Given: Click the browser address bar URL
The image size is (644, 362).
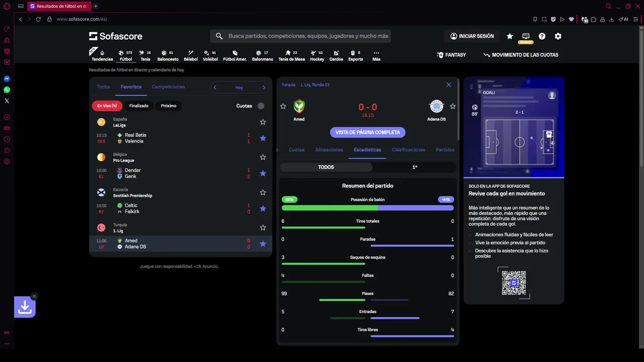Looking at the screenshot, I should click(82, 19).
